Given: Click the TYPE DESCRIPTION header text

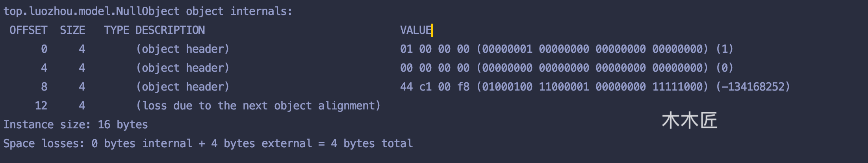Looking at the screenshot, I should 154,30.
